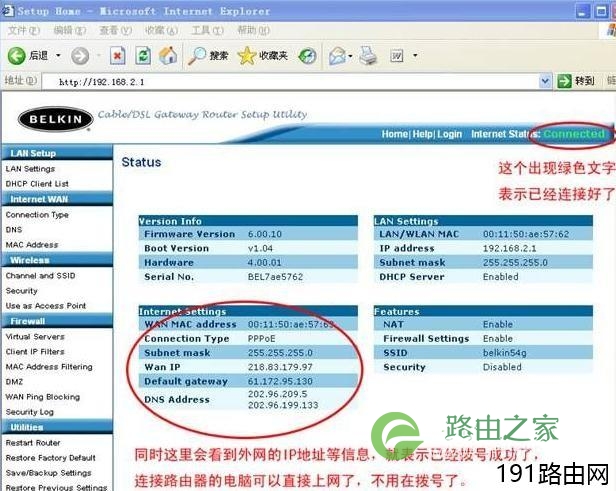This screenshot has width=616, height=491.
Task: Click the Internet Explorer page icon in title bar
Action: (x=8, y=11)
